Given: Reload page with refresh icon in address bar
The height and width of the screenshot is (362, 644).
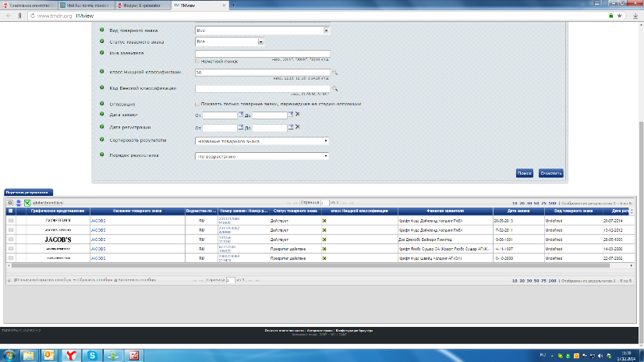Looking at the screenshot, I should [x=33, y=16].
